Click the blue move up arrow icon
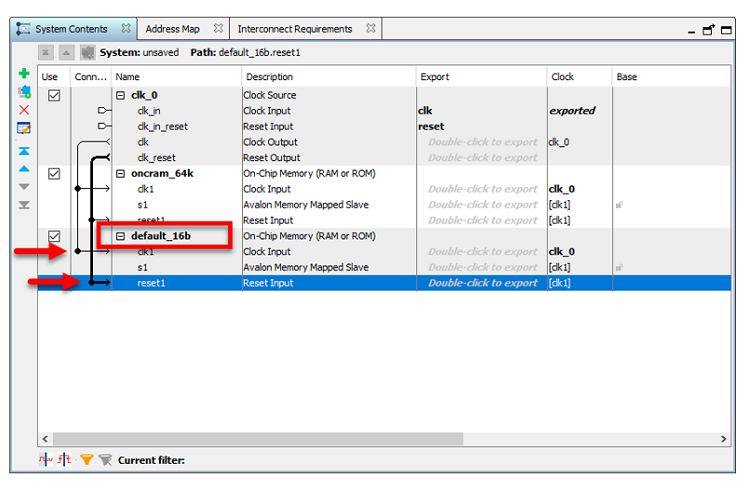The image size is (750, 491). [x=24, y=169]
